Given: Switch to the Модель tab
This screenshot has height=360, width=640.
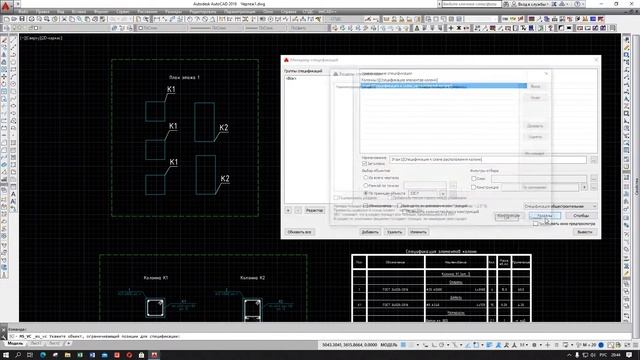Looking at the screenshot, I should point(16,344).
